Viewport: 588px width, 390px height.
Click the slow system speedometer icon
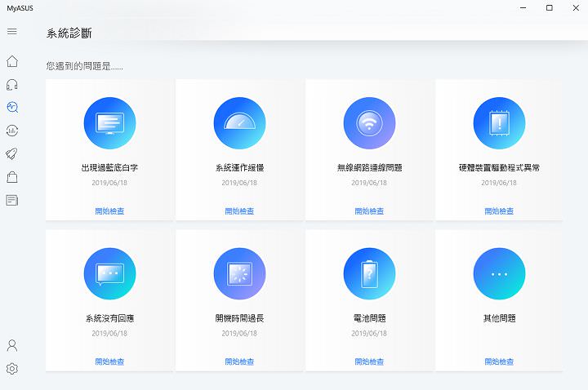point(239,123)
